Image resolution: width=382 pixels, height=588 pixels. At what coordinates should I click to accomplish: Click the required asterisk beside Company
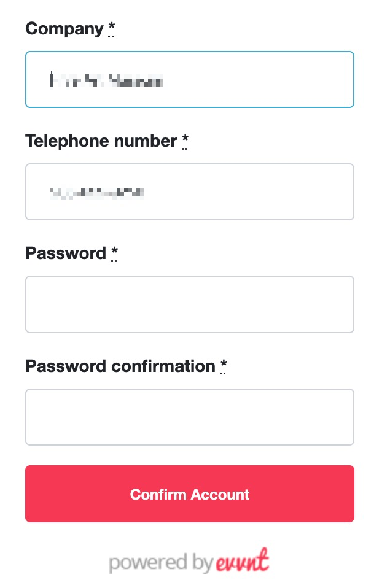pos(111,28)
